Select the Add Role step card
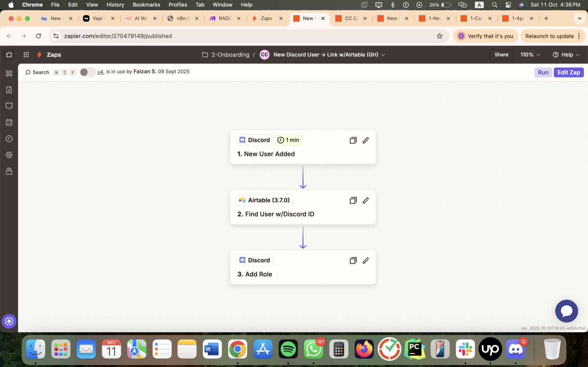This screenshot has height=367, width=588. tap(303, 267)
